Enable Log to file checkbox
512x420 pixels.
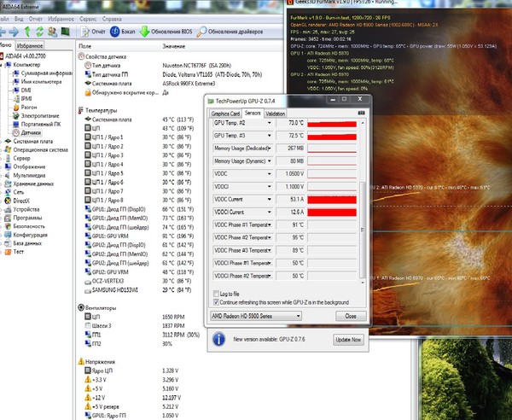click(x=216, y=294)
